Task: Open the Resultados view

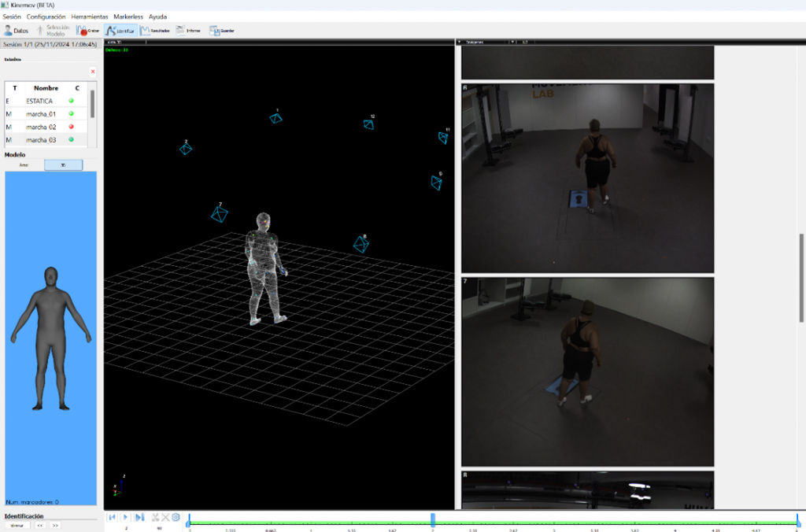Action: (x=155, y=31)
